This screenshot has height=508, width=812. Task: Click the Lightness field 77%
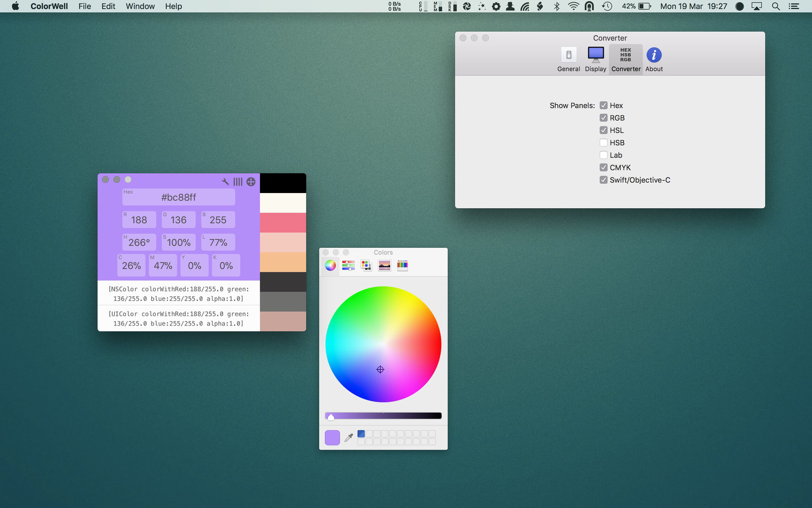[x=218, y=242]
